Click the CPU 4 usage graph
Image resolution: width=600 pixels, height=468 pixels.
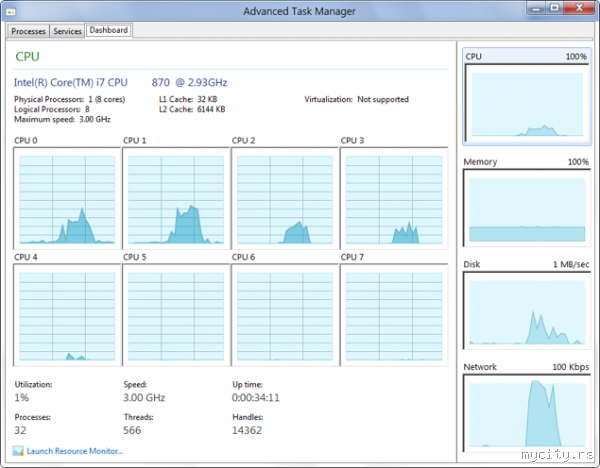coord(67,315)
